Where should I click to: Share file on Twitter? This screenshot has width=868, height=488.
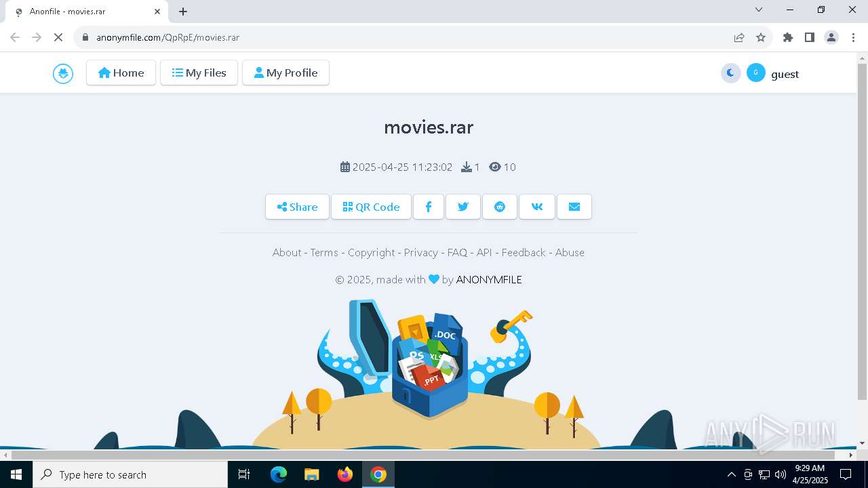coord(463,207)
